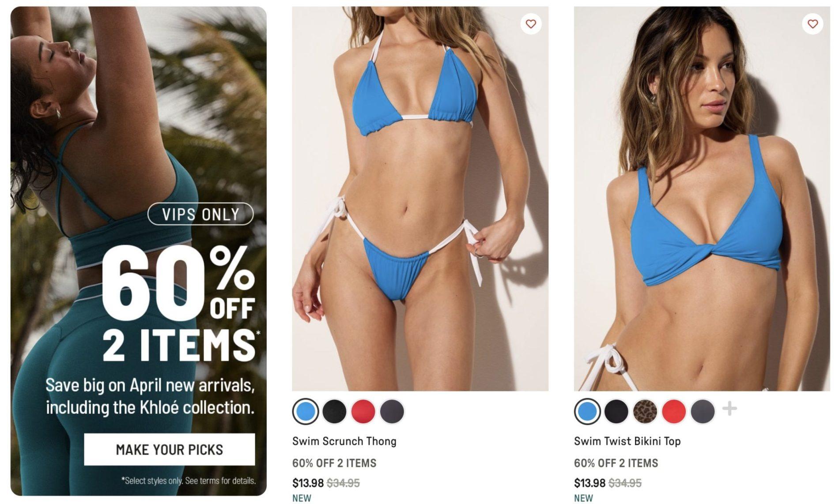Select blue swatch for Swim Scrunch Thong
The image size is (839, 504).
click(306, 411)
